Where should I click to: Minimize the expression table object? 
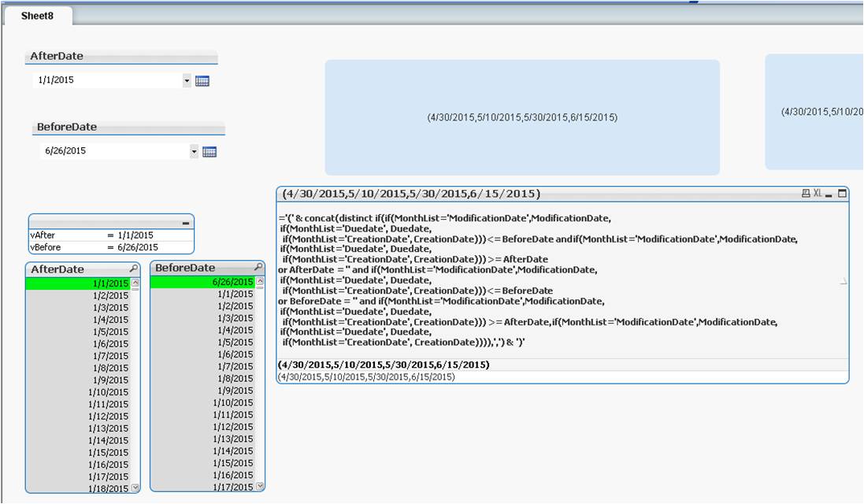tap(829, 195)
